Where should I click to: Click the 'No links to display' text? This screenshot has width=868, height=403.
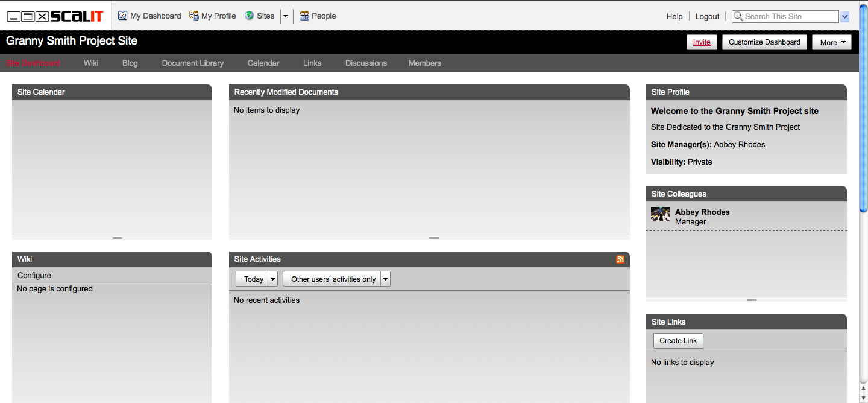tap(682, 363)
